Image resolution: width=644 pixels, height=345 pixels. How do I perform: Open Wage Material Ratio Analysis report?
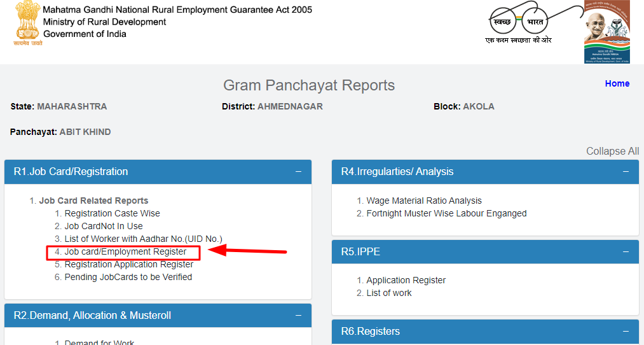click(424, 201)
